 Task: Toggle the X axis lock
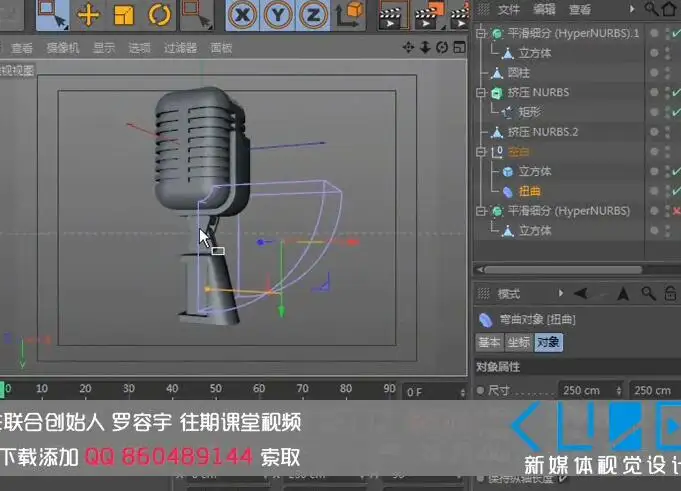[x=242, y=16]
